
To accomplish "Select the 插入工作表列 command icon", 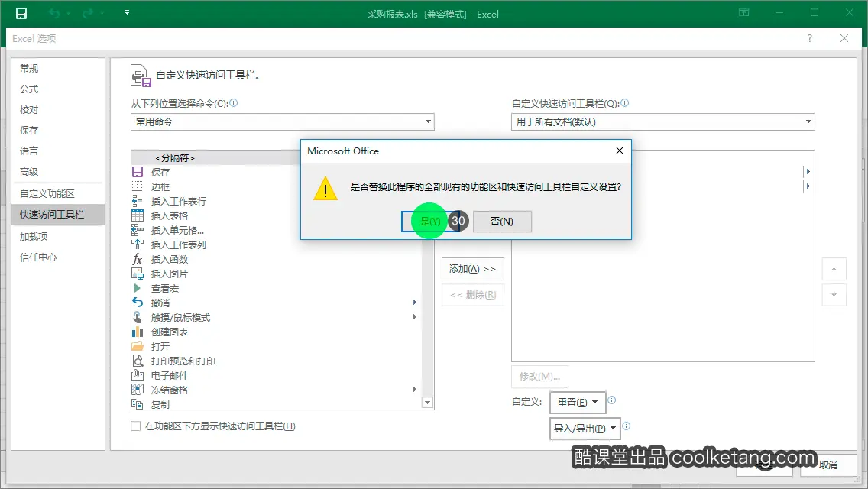I will (138, 244).
